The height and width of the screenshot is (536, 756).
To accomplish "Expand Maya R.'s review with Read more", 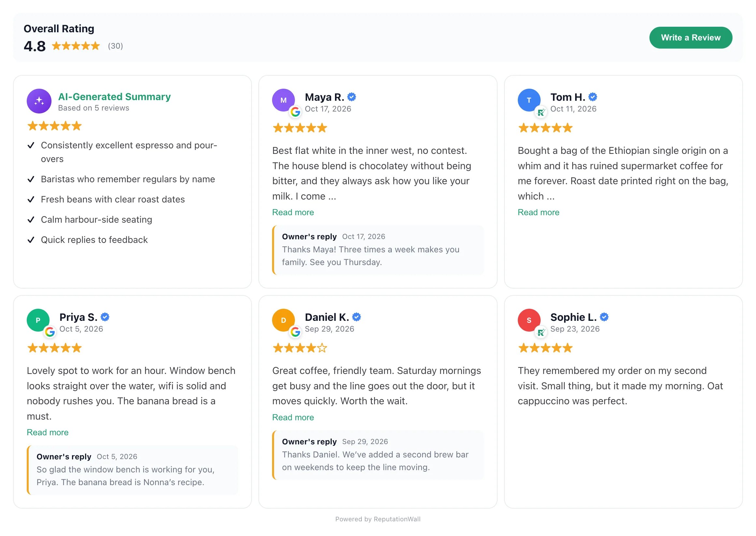I will click(293, 212).
